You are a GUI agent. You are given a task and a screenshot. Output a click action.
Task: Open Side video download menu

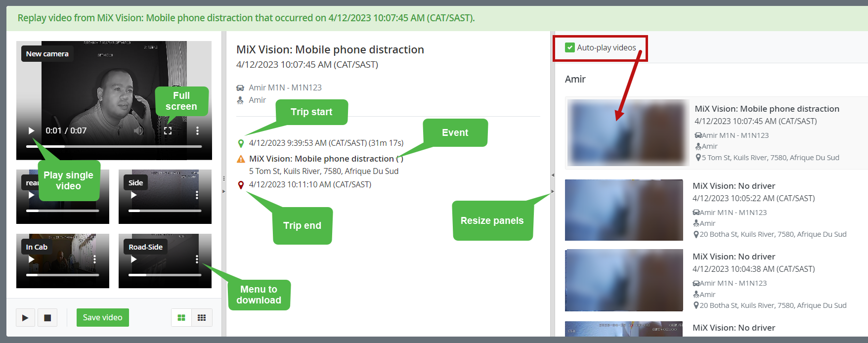pyautogui.click(x=197, y=195)
